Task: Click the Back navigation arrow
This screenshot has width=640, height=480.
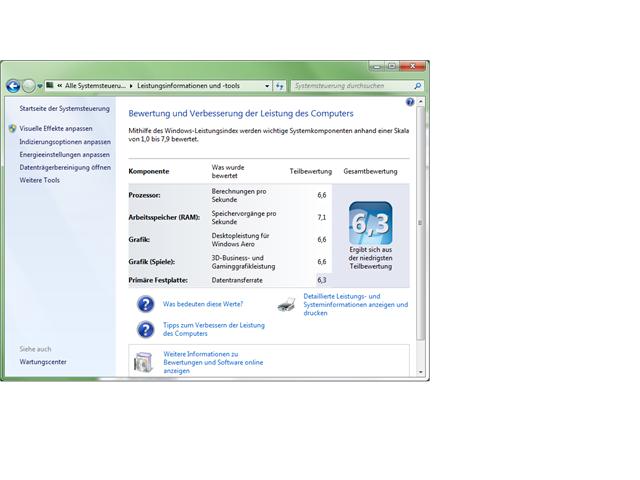Action: 13,86
